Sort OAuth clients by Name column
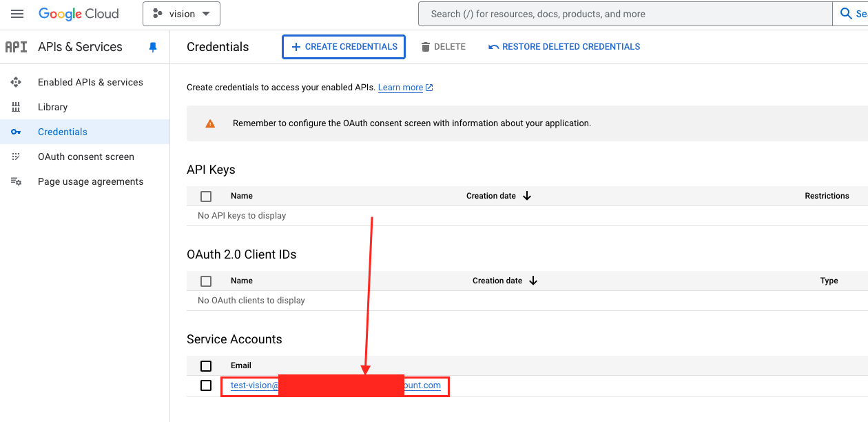Screen dimensions: 868x422 (242, 281)
